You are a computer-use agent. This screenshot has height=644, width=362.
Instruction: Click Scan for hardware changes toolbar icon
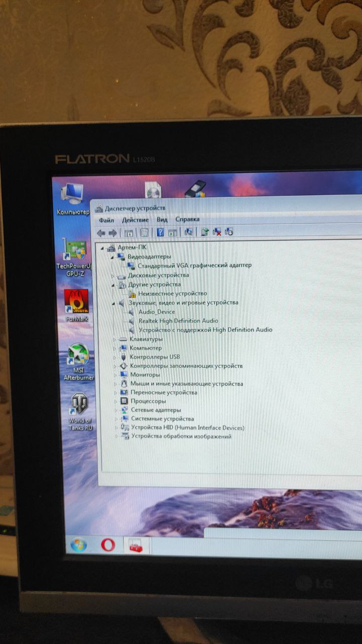click(x=189, y=231)
